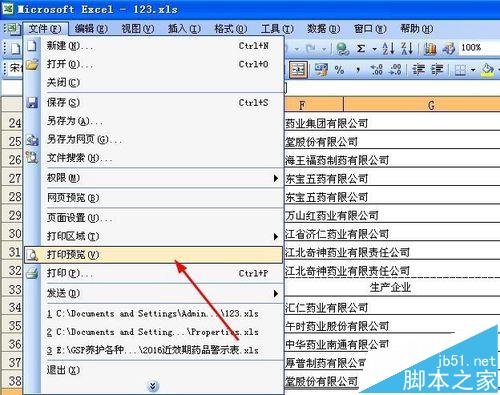Viewport: 500px width, 395px height.
Task: Open the 文件 (File) menu
Action: point(45,29)
